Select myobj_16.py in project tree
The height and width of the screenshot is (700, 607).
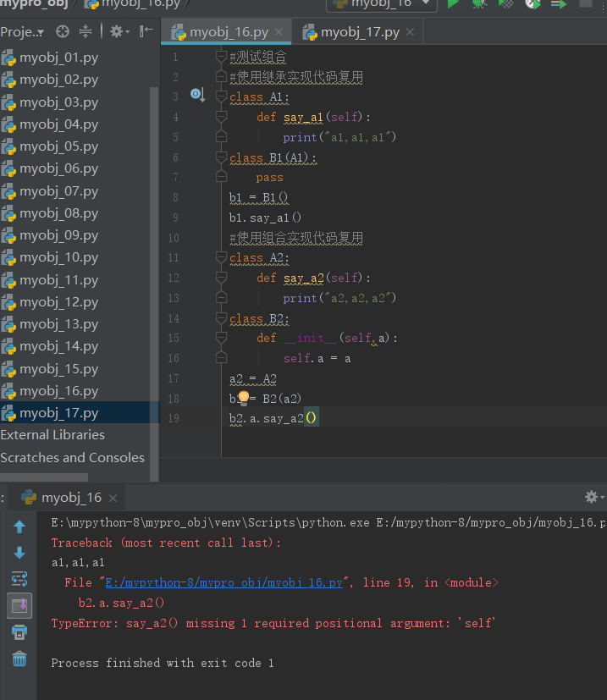[58, 391]
